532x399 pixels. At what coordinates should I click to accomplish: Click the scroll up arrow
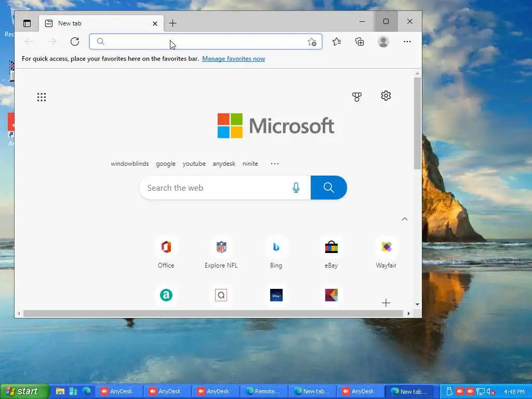tap(417, 73)
